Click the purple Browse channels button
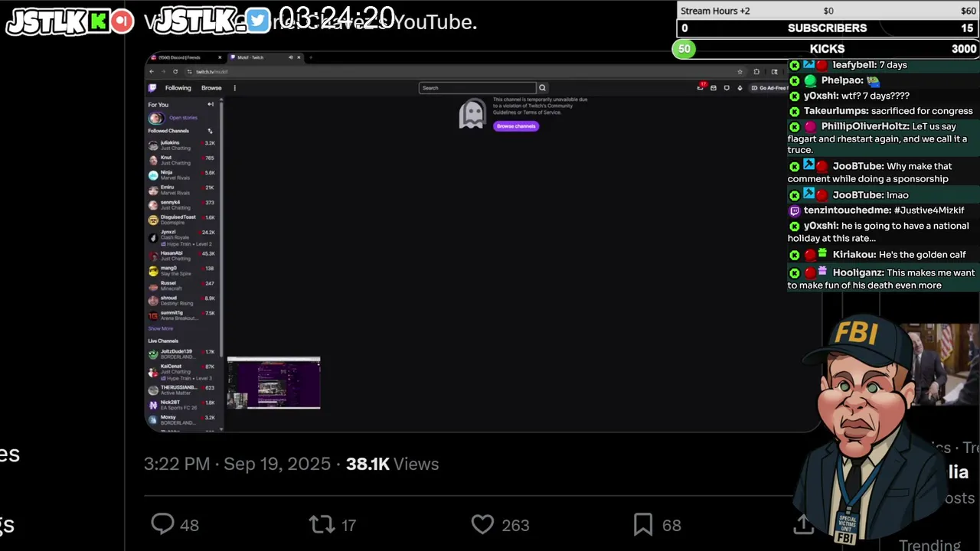Image resolution: width=980 pixels, height=551 pixels. point(516,126)
